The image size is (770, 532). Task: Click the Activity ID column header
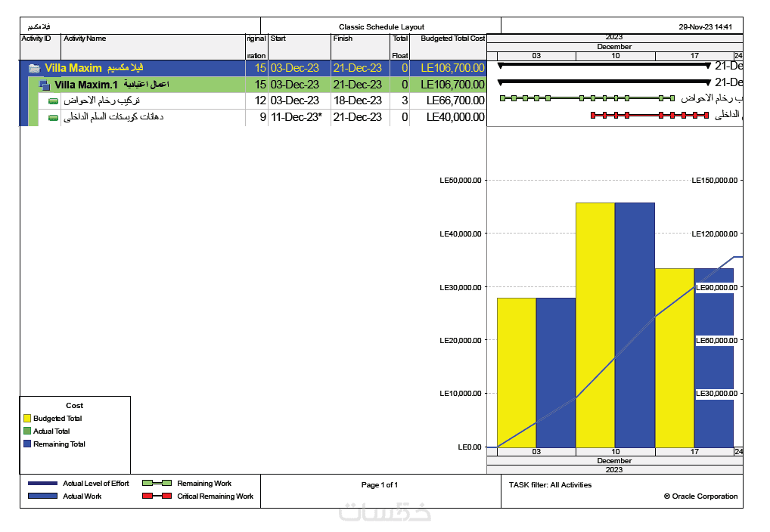(x=40, y=47)
